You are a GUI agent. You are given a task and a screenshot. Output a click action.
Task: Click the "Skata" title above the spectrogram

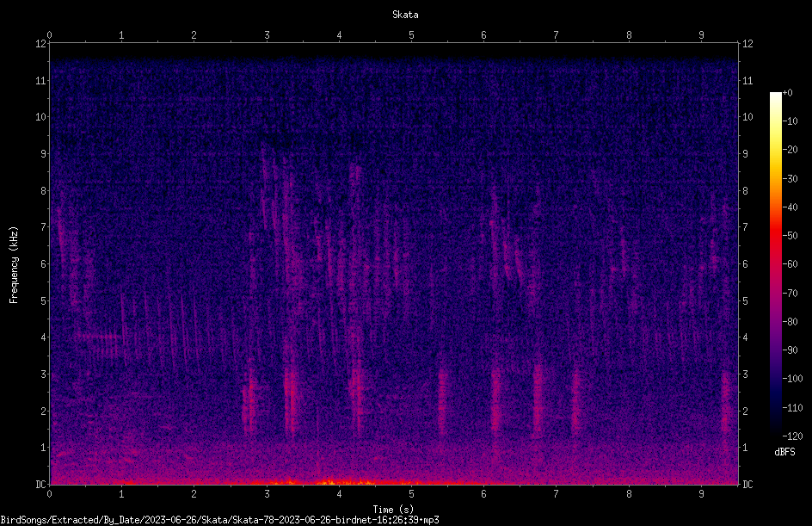tap(405, 15)
